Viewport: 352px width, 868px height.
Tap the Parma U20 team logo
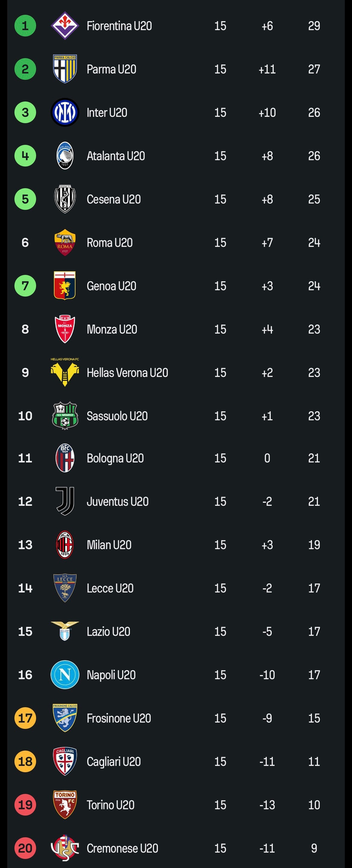[65, 69]
